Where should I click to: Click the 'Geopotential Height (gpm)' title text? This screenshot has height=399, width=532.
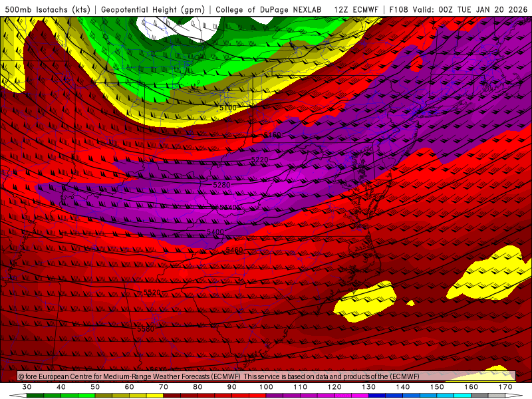point(153,9)
